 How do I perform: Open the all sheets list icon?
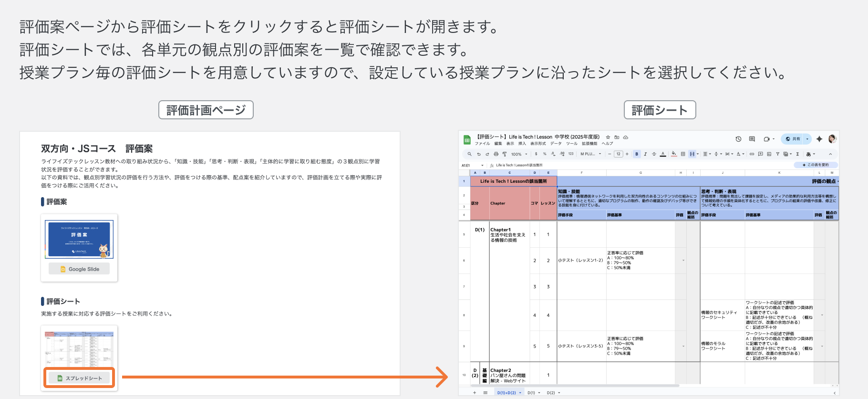[486, 393]
